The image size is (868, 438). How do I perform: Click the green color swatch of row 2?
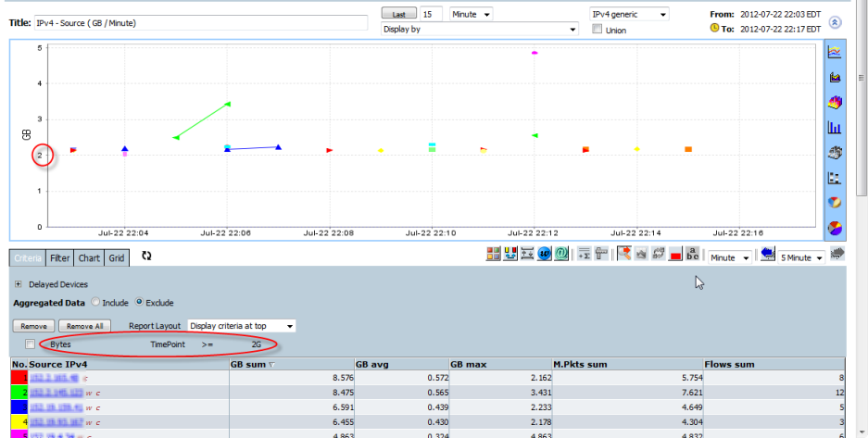19,393
